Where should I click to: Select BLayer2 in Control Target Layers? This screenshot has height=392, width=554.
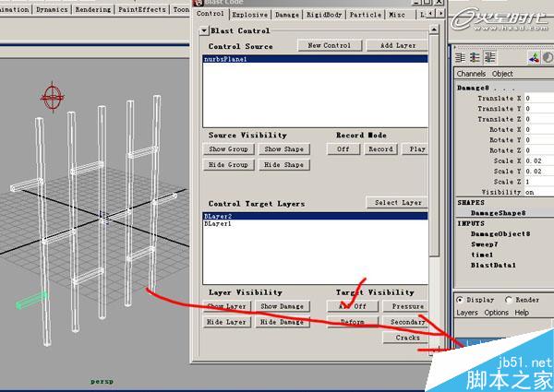(x=316, y=216)
